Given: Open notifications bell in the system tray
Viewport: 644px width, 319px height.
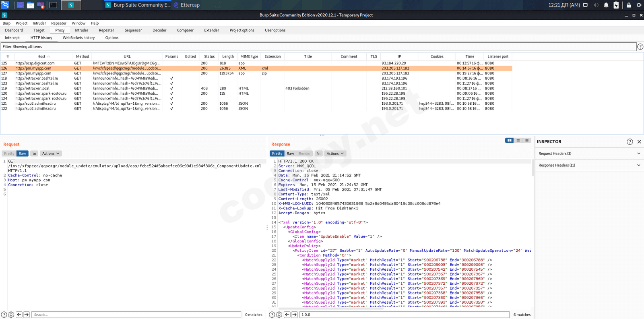Looking at the screenshot, I should [606, 5].
